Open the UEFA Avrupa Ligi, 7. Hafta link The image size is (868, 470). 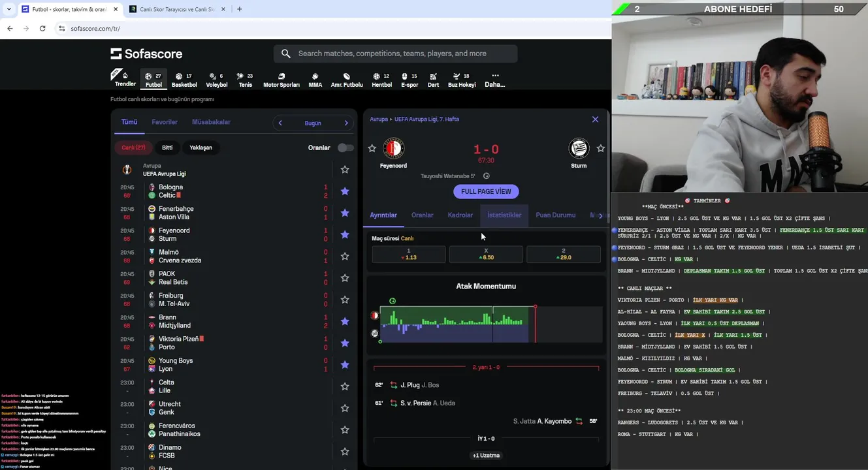pyautogui.click(x=426, y=119)
